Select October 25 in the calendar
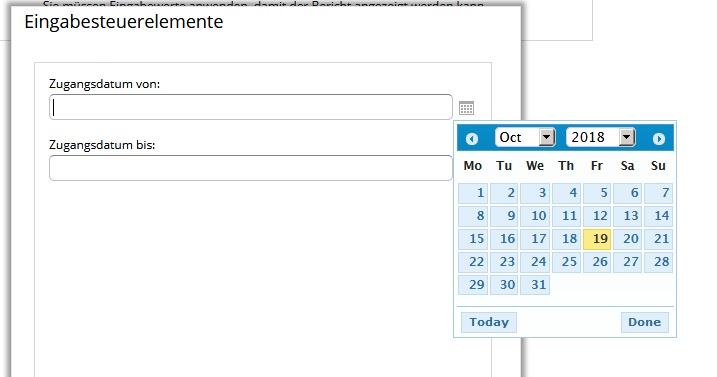Viewport: 717px width, 377px height. [566, 262]
